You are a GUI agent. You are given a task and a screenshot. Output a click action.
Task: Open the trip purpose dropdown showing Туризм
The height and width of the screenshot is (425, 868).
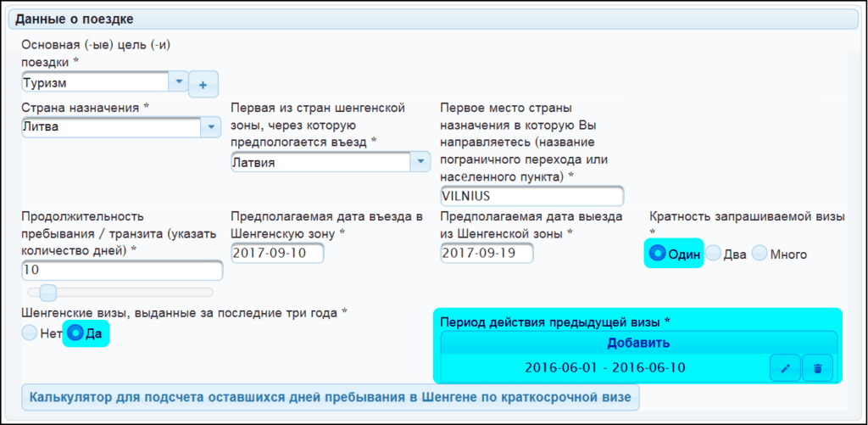coord(178,82)
